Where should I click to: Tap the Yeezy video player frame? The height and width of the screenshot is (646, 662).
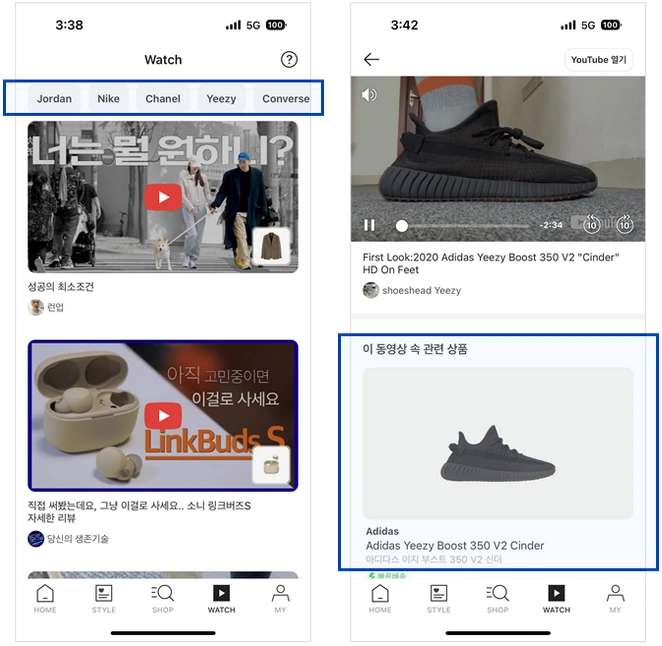point(498,159)
